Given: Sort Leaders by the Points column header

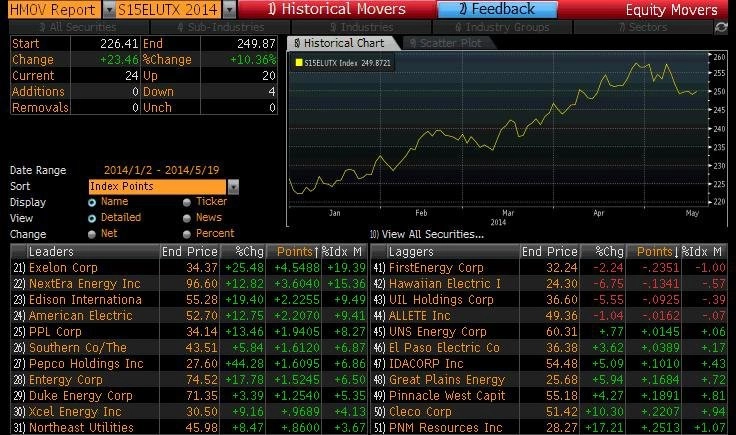Looking at the screenshot, I should 294,252.
